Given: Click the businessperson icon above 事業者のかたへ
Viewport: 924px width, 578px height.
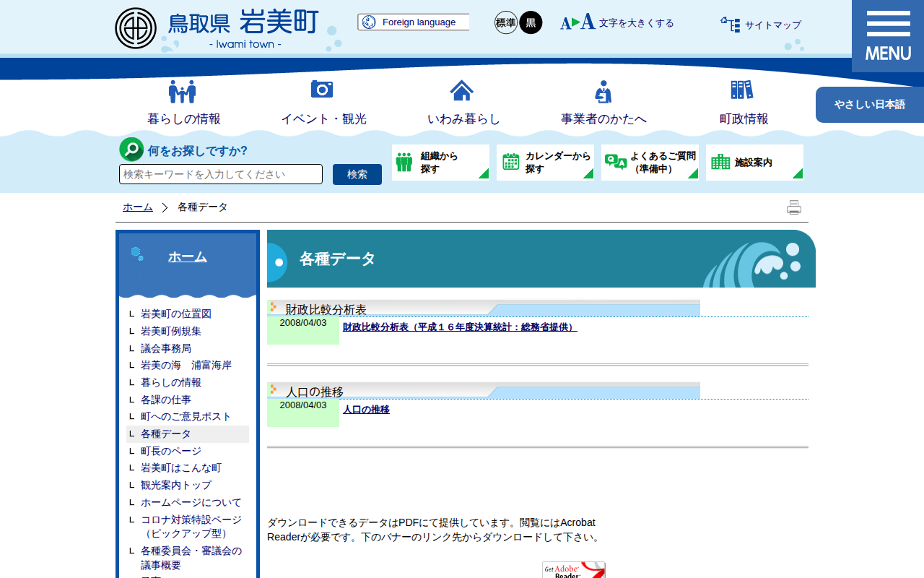Looking at the screenshot, I should 603,92.
